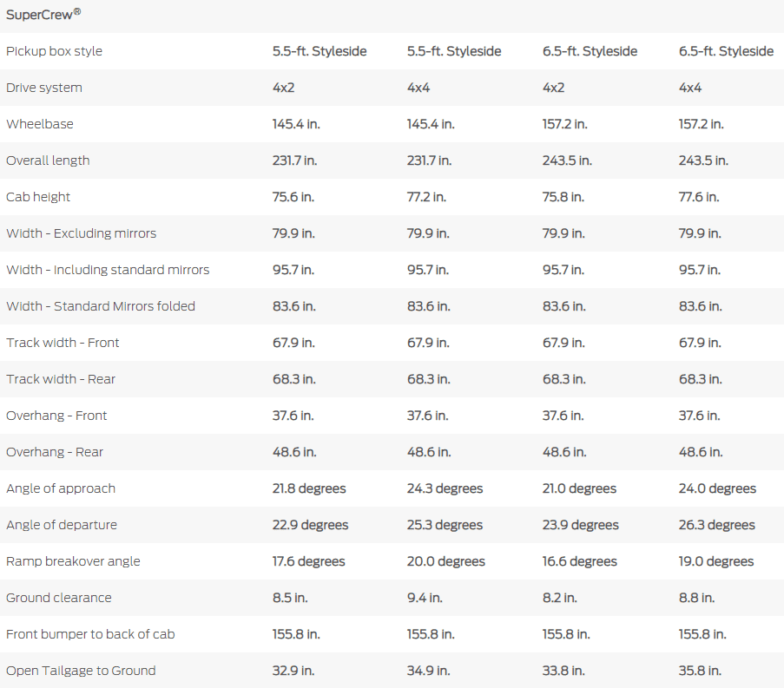
Task: Select the Wheelbase row label
Action: tap(40, 124)
